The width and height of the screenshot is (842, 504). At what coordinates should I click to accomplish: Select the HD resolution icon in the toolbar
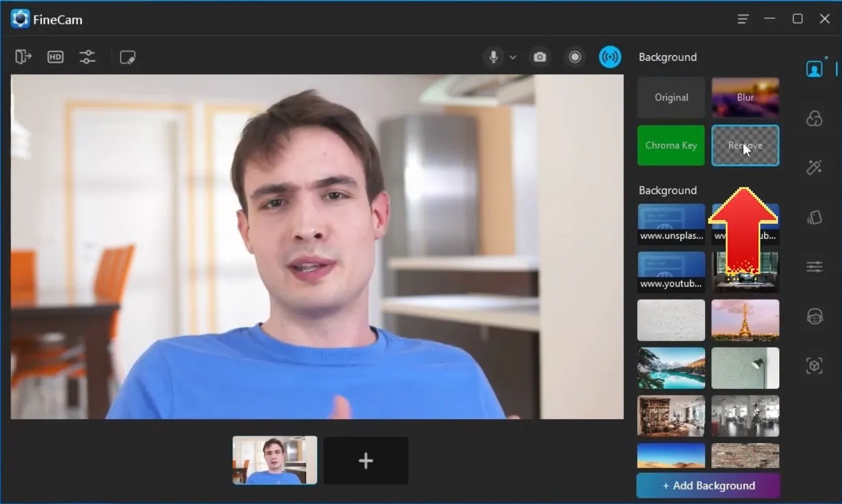[x=55, y=57]
